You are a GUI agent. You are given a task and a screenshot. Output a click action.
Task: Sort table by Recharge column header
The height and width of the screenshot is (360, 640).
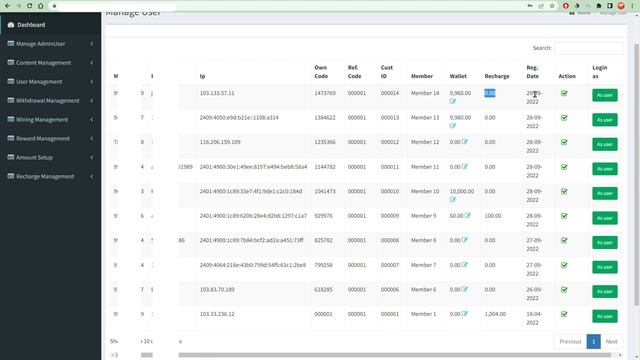click(x=497, y=76)
